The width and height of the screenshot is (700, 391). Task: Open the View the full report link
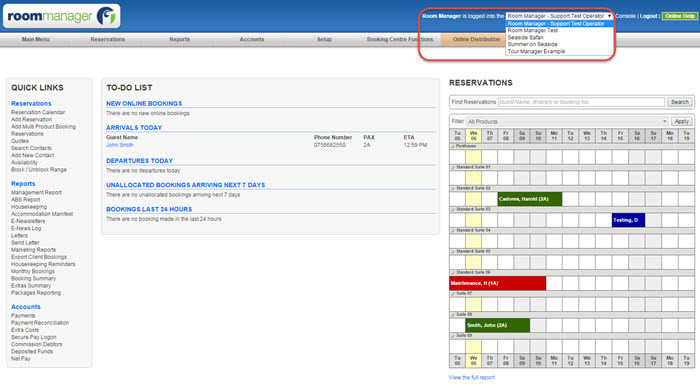tap(471, 378)
